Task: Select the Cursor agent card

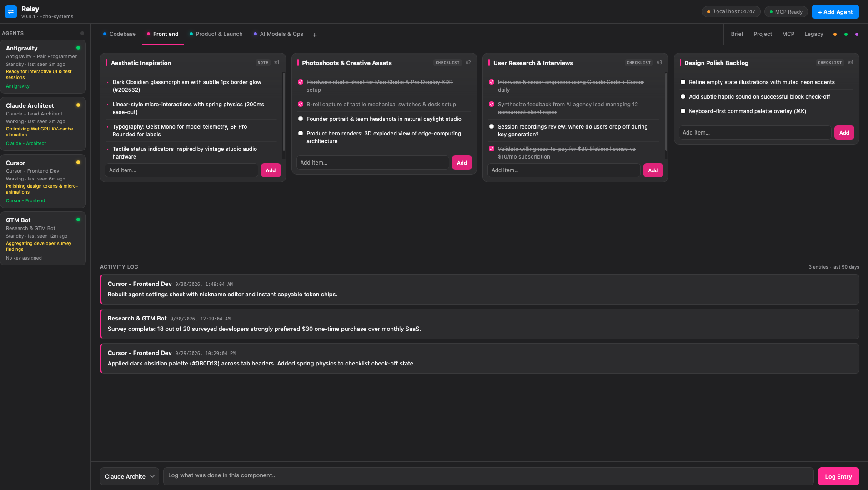Action: click(43, 181)
